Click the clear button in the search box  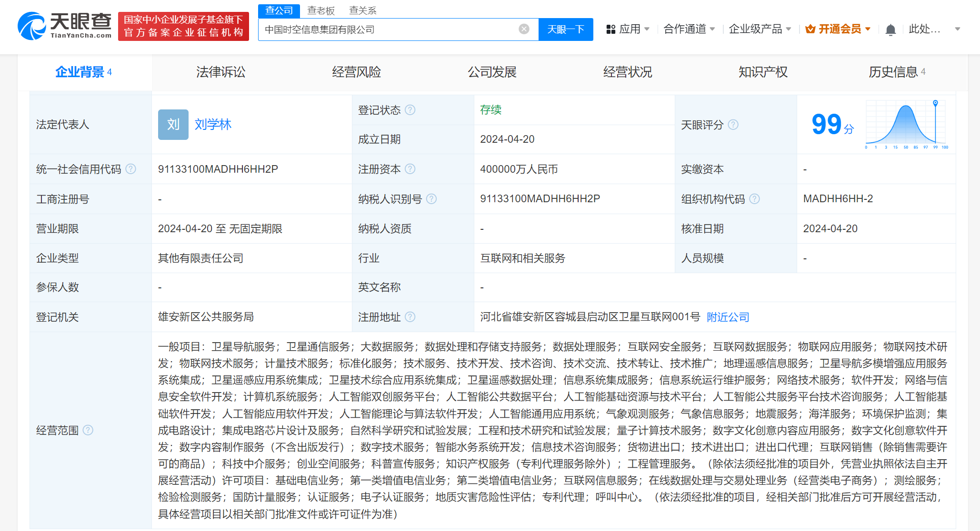tap(524, 29)
